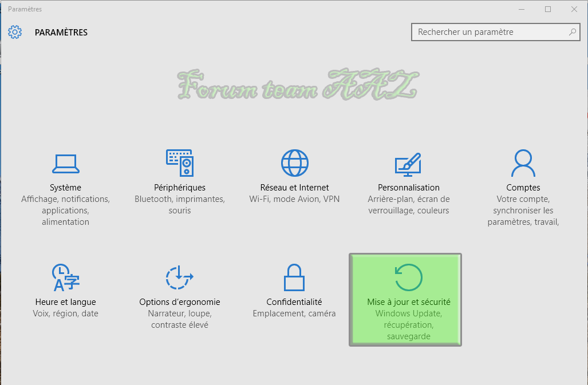Click the settings gear icon beside PARAMÈTRES
588x385 pixels.
coord(15,32)
